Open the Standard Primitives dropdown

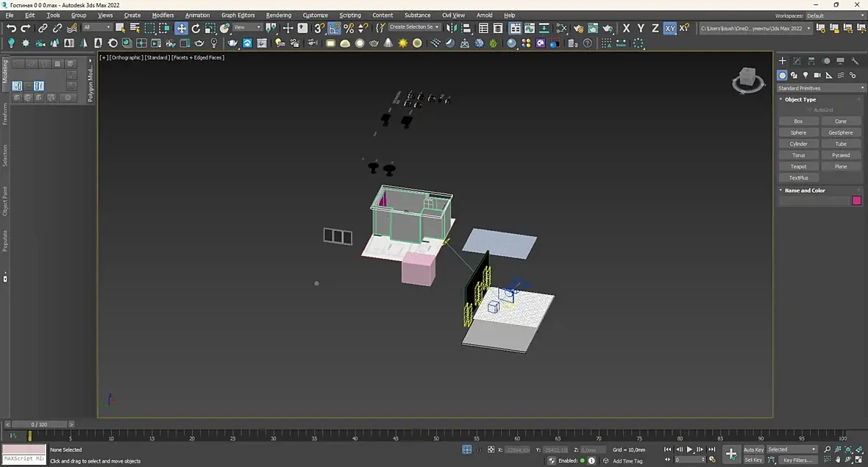[822, 88]
